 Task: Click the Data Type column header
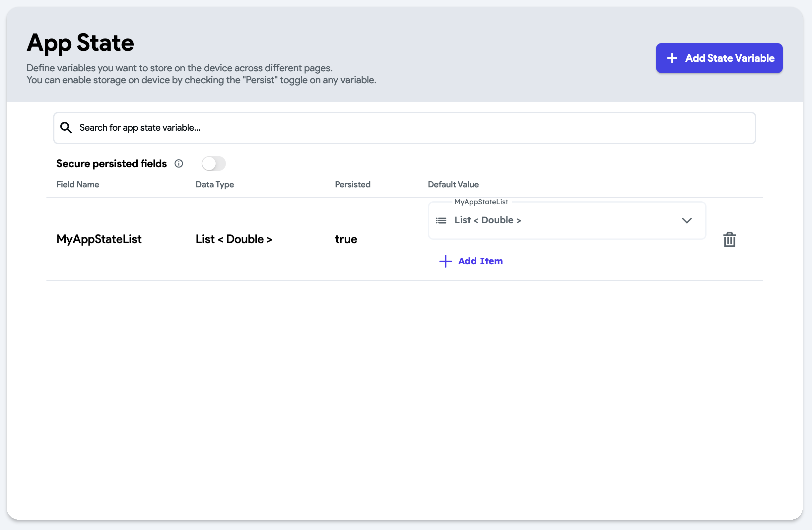coord(215,184)
